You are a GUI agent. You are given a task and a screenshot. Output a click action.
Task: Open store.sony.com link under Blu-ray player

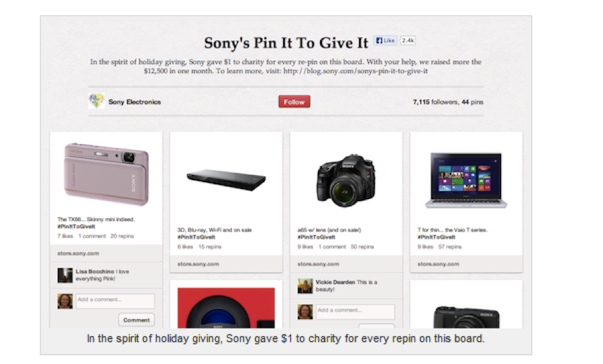click(x=198, y=264)
